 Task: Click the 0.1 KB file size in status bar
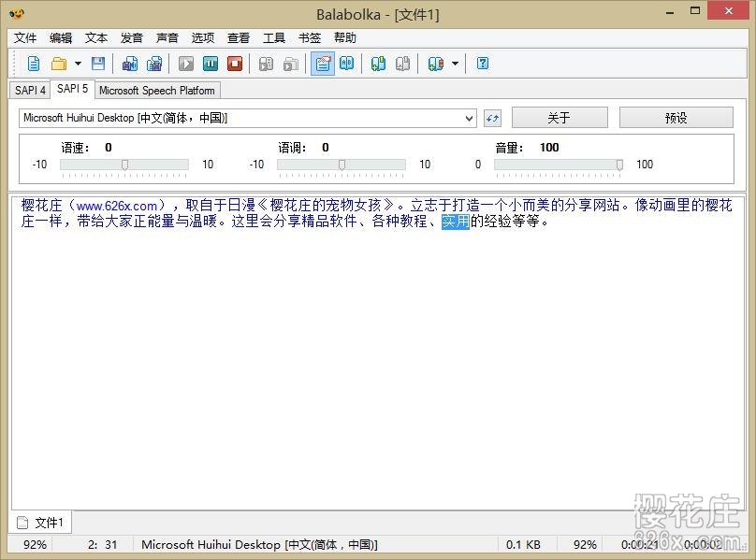tap(523, 545)
